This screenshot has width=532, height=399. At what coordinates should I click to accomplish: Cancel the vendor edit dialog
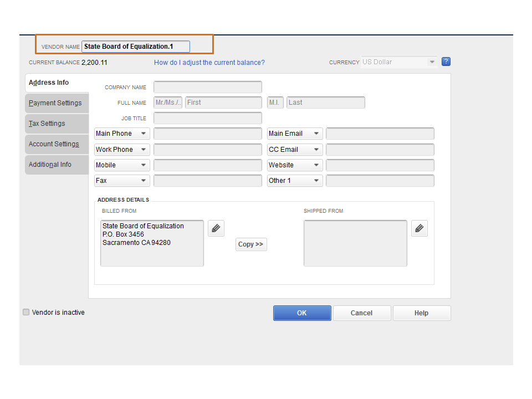[362, 313]
